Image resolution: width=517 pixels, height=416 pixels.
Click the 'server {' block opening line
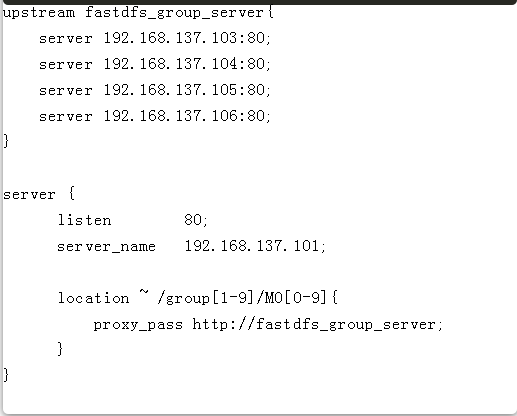click(x=39, y=194)
